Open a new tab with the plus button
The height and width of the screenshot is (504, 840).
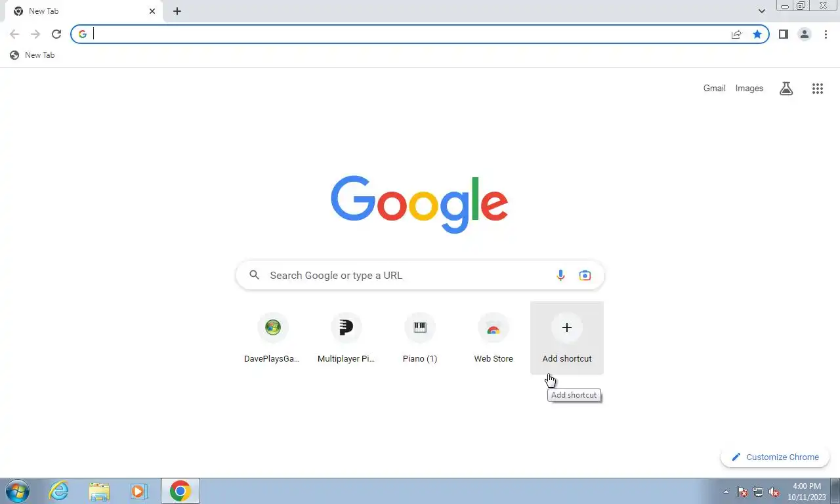[177, 11]
